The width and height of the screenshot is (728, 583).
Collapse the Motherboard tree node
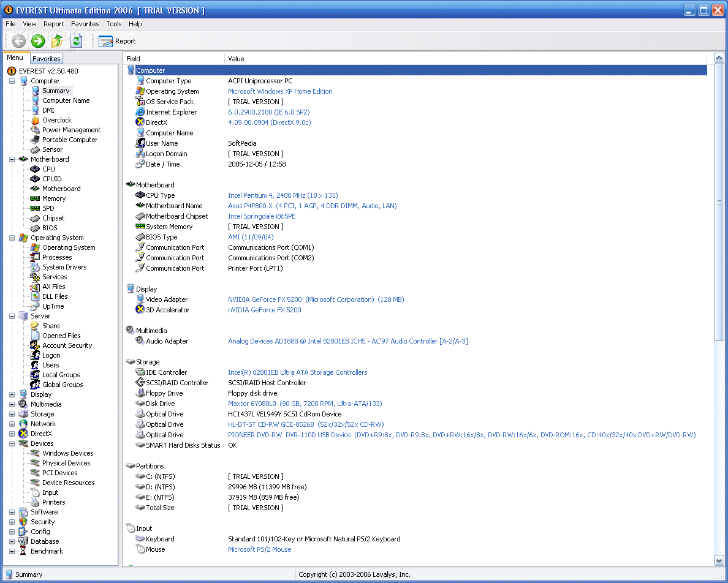point(12,160)
